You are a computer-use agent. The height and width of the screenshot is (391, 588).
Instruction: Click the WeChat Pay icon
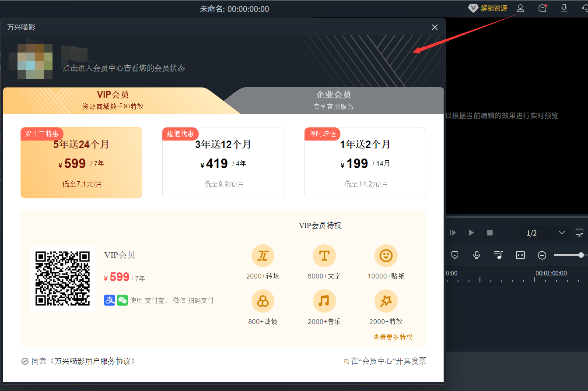click(122, 300)
